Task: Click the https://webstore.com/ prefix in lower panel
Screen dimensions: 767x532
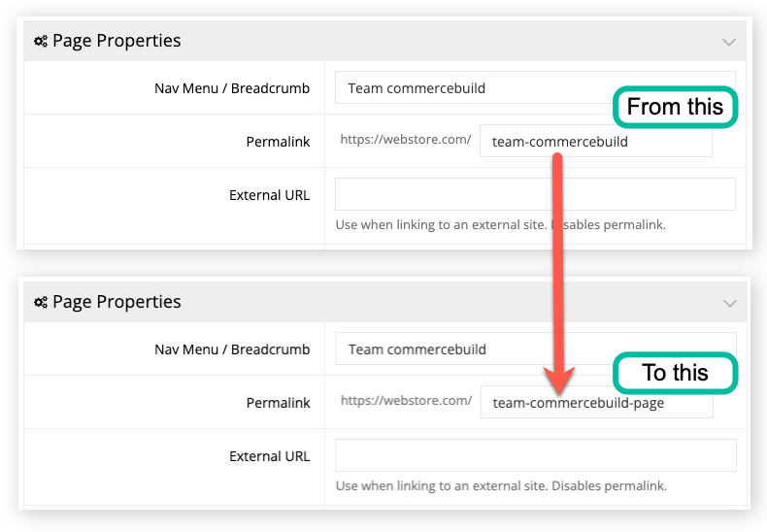Action: pos(405,401)
